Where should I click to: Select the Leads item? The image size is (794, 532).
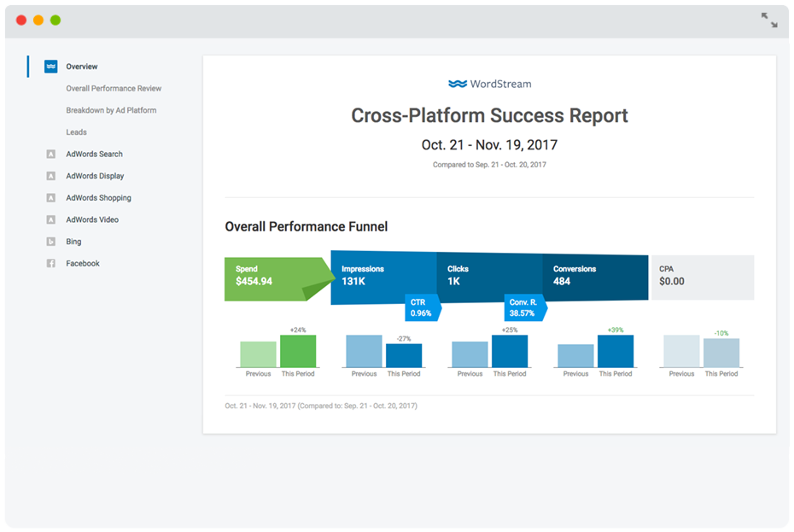(x=76, y=132)
